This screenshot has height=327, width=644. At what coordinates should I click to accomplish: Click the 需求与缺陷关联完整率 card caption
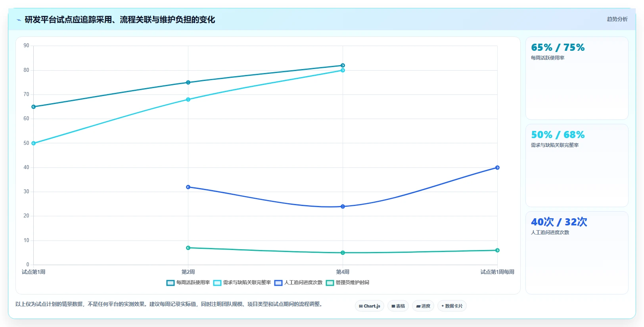point(555,145)
